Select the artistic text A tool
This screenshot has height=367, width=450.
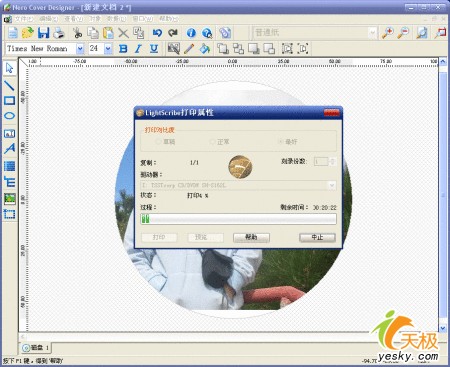coord(9,148)
